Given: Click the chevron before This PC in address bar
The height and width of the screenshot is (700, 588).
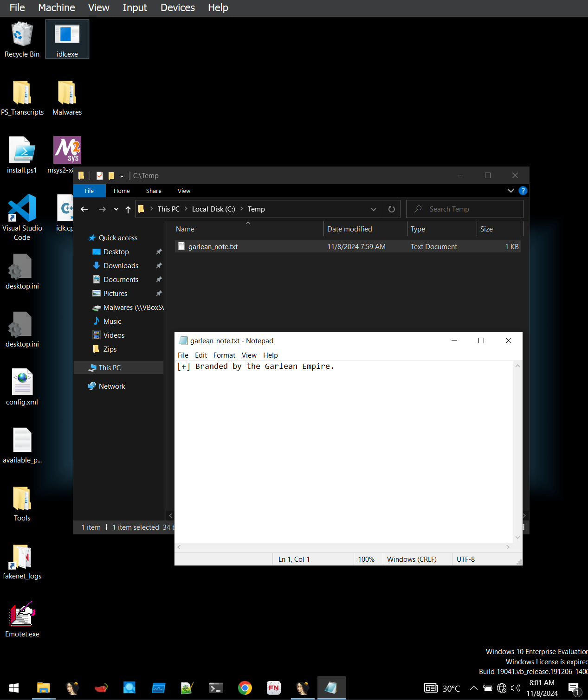Looking at the screenshot, I should [x=152, y=209].
